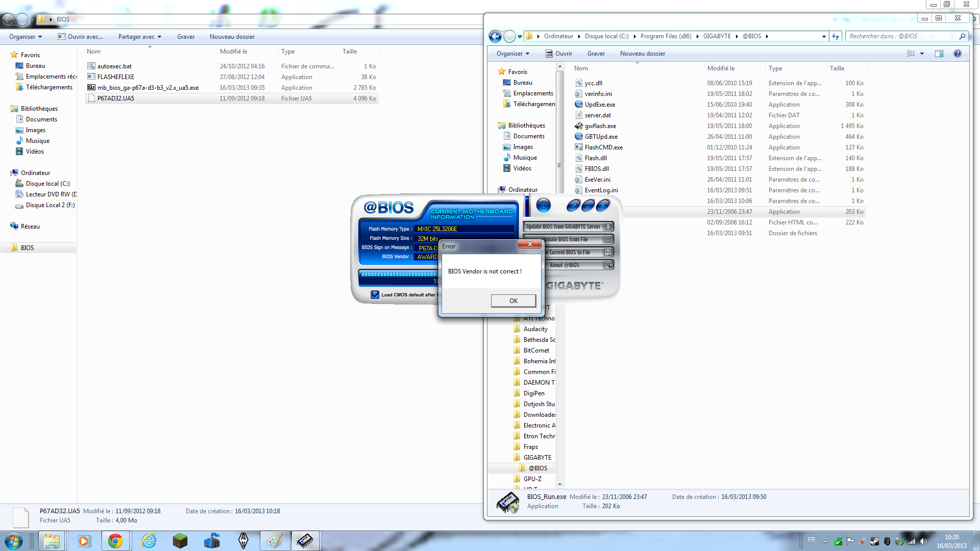
Task: Open the volume icon in the notification area
Action: [923, 541]
